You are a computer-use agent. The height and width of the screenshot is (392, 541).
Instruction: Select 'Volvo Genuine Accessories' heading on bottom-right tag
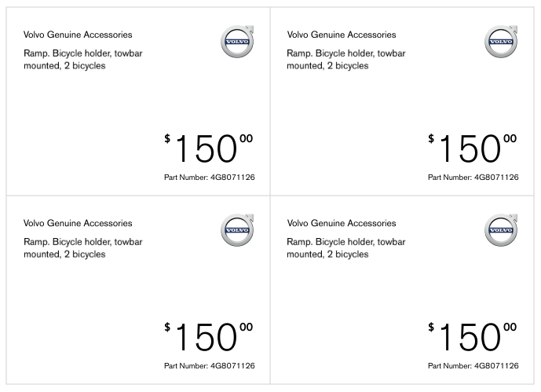tap(342, 223)
